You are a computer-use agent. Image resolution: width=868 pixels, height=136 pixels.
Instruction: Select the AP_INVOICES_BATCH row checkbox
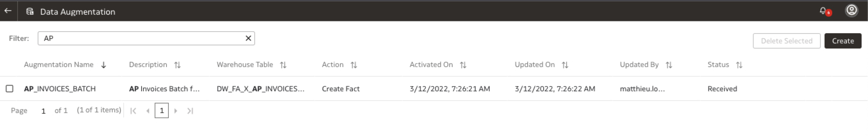pos(10,88)
